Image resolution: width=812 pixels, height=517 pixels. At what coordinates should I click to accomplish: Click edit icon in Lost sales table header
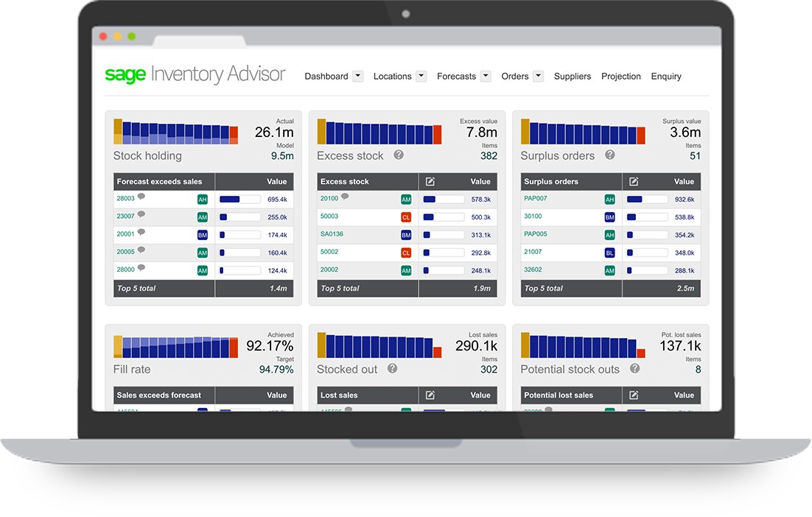pyautogui.click(x=430, y=395)
